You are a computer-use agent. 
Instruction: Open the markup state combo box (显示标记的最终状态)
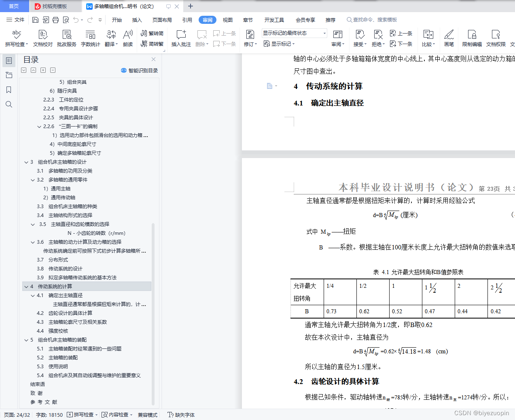[294, 33]
